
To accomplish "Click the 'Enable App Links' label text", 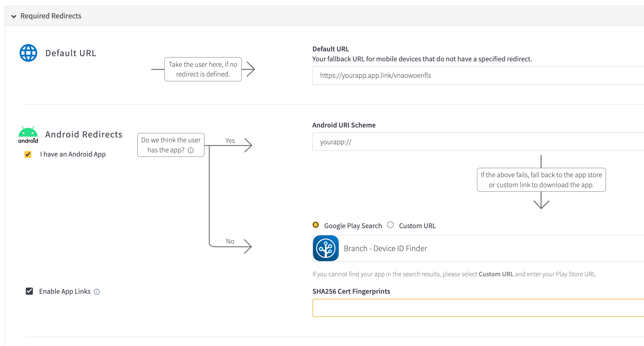I will tap(65, 291).
